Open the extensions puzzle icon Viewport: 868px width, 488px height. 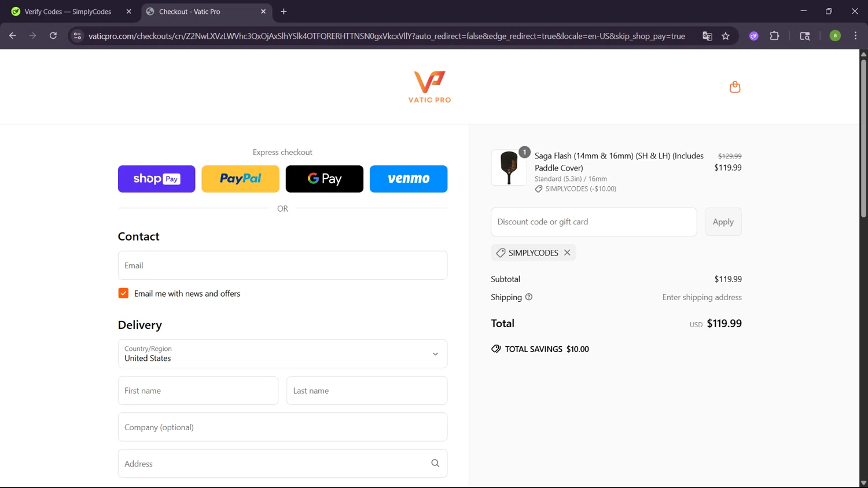[774, 36]
